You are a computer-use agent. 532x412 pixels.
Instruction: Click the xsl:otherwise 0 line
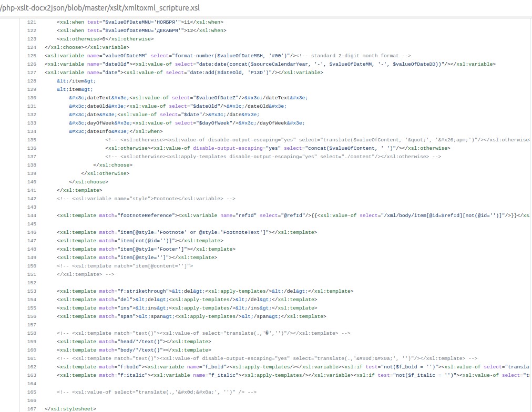[x=105, y=39]
